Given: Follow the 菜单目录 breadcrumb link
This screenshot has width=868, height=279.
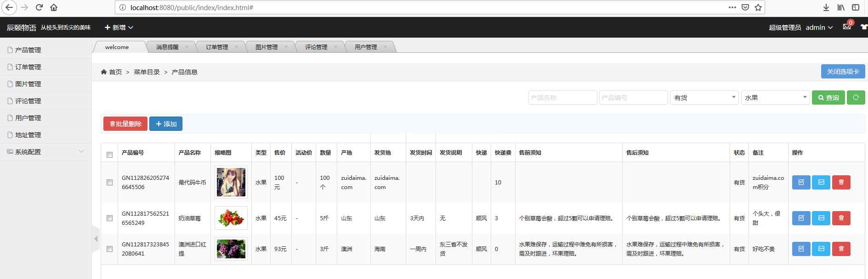Looking at the screenshot, I should (x=147, y=72).
